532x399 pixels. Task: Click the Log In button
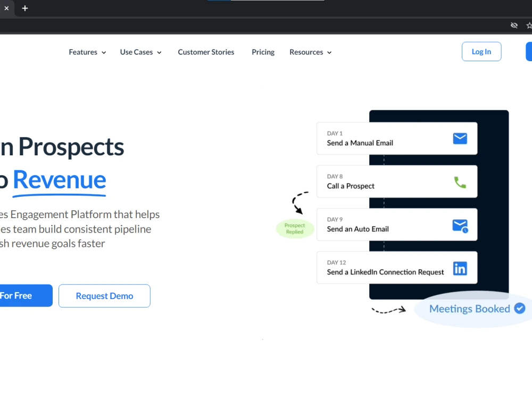click(481, 52)
